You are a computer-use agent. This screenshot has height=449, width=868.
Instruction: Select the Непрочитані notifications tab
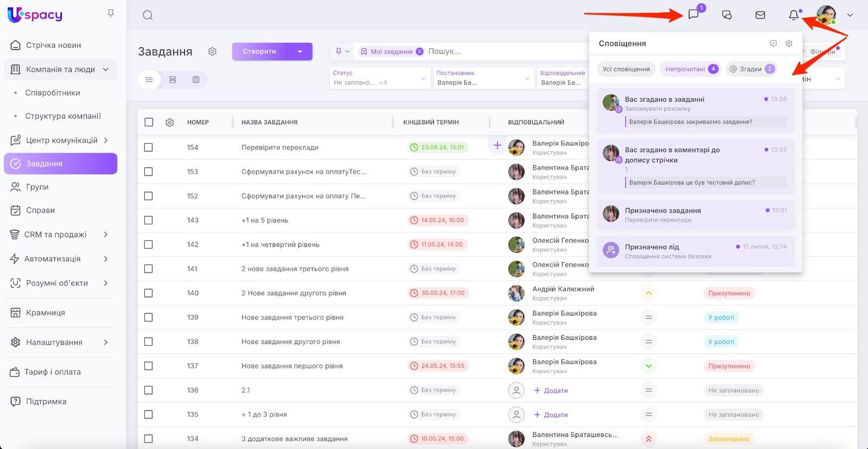pos(691,69)
